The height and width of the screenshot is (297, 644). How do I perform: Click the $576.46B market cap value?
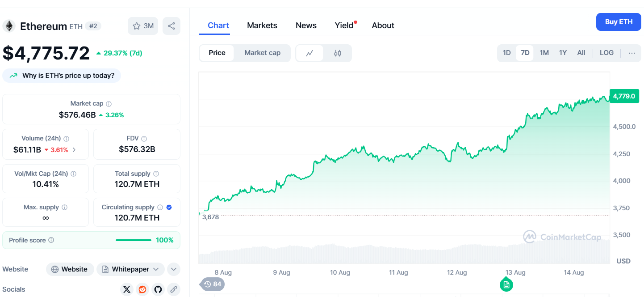[x=77, y=115]
